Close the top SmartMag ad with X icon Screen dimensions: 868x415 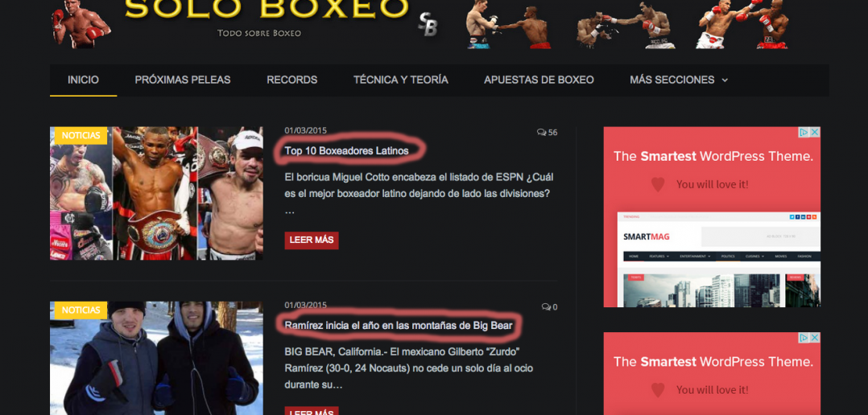[815, 132]
